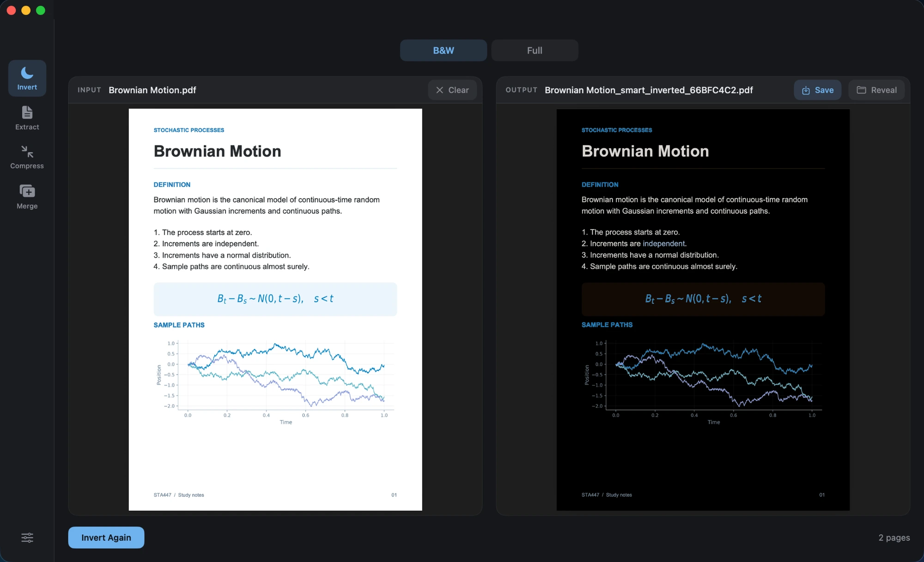Click input file name Brownian Motion.pdf
Screen dimensions: 924x562
152,90
